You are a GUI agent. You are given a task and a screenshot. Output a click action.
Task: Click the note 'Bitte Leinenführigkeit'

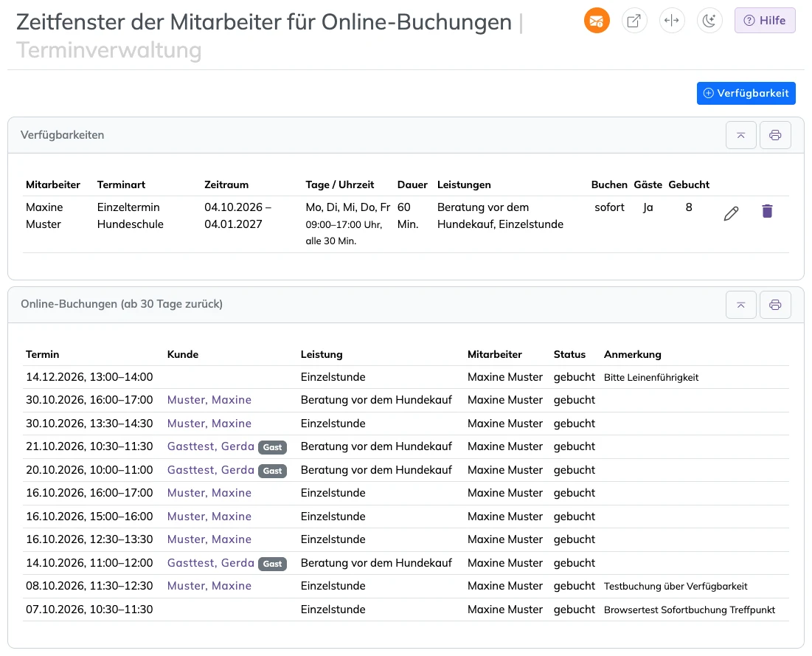pos(651,378)
